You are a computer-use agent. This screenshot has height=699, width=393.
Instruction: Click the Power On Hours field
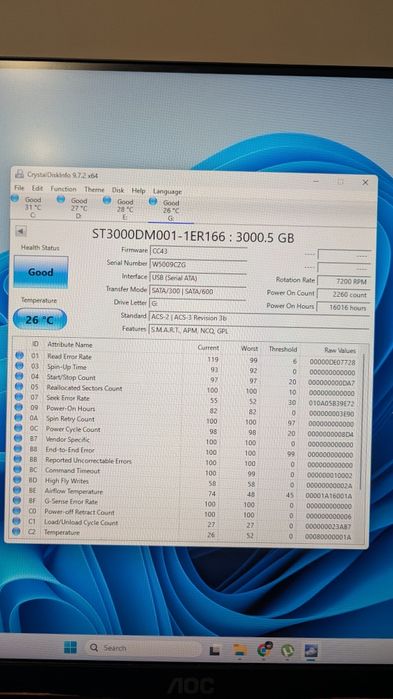pos(343,308)
